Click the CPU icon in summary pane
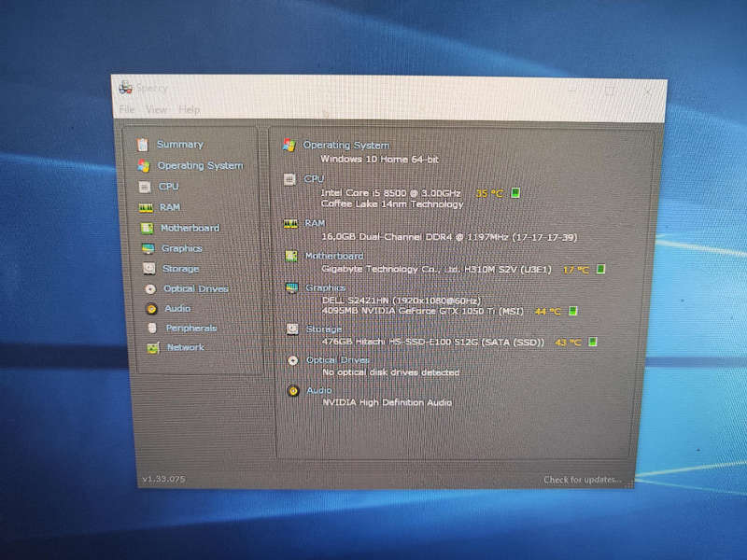Screen dimensions: 747x560 point(289,179)
